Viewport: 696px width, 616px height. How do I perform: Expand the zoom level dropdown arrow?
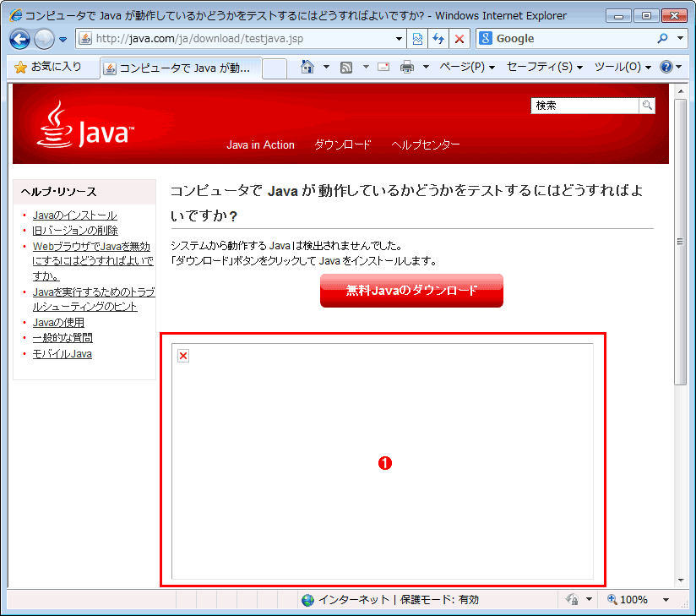[x=666, y=600]
